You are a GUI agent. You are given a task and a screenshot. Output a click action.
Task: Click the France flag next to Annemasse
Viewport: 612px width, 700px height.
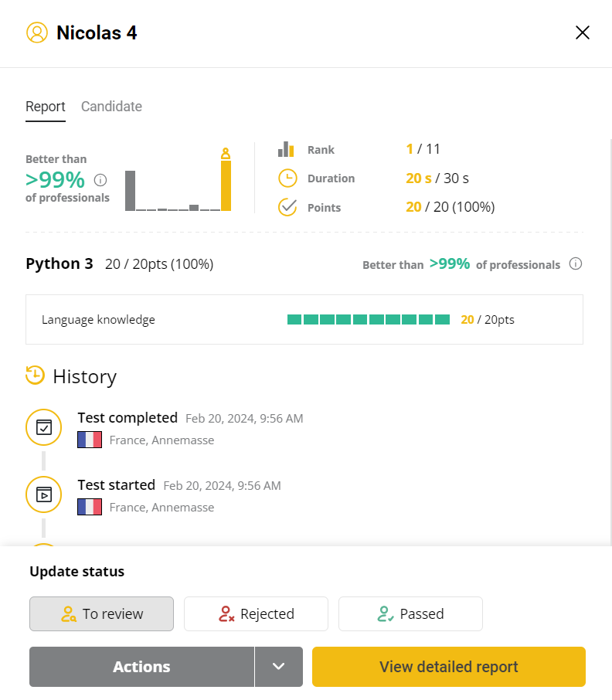tap(90, 440)
